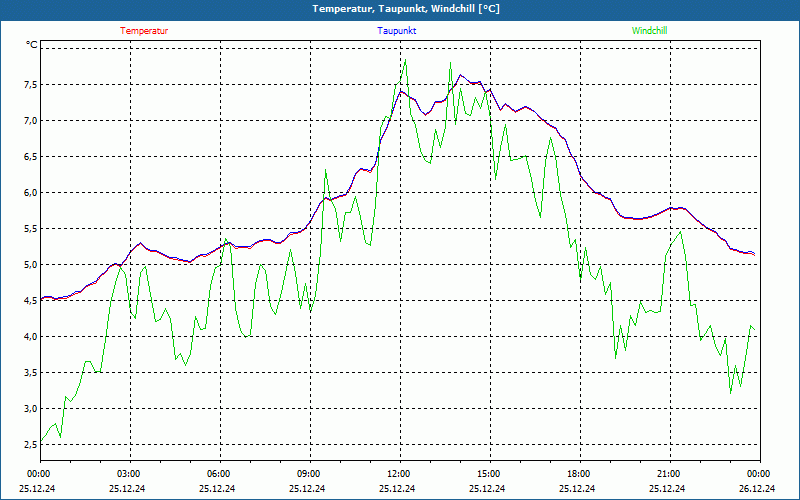Click the 26.12.24 date label on the x-axis
Screen dimensions: 800x500
757,488
